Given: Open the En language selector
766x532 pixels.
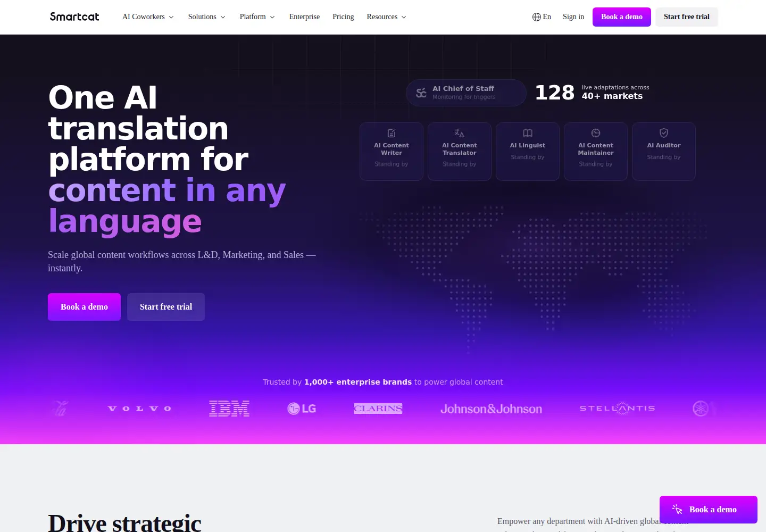Looking at the screenshot, I should point(542,17).
